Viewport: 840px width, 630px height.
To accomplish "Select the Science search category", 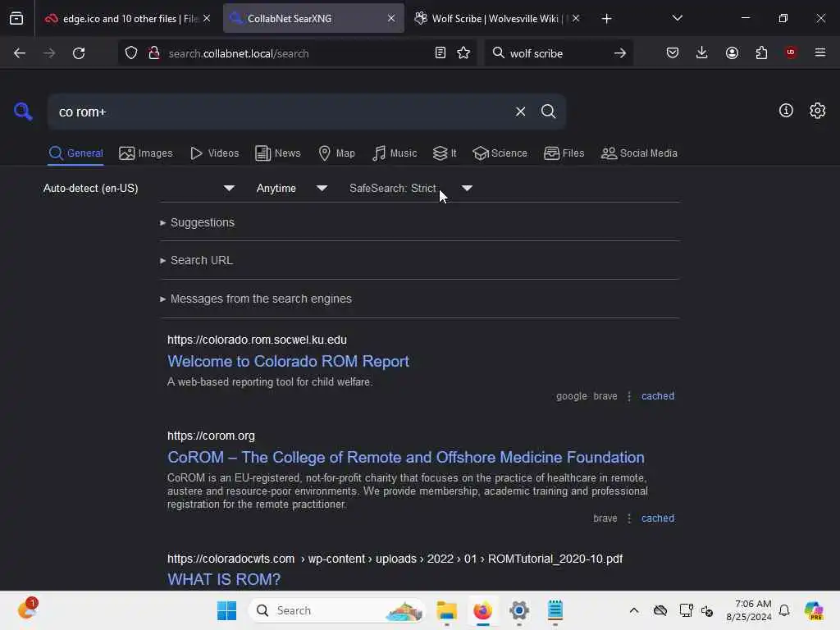I will [x=500, y=153].
